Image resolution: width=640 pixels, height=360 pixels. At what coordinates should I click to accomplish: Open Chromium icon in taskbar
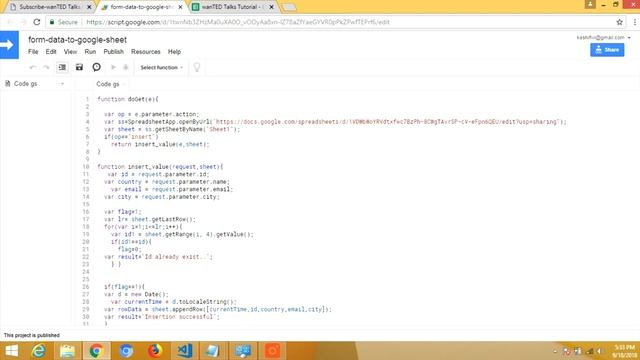tap(126, 351)
